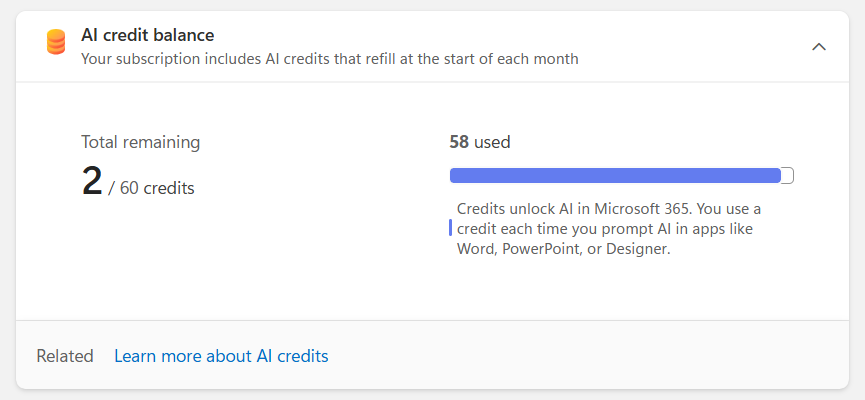The image size is (865, 400).
Task: Click the word "used" above the bar
Action: click(x=492, y=142)
